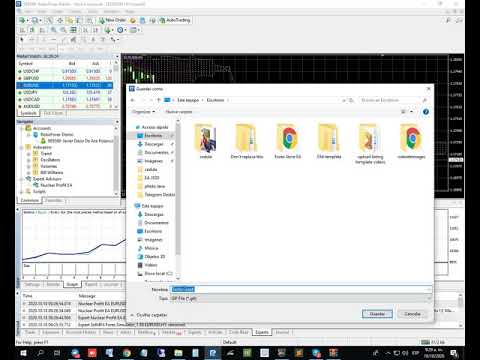Expand the Oscillators folder in Navigator

pos(29,160)
